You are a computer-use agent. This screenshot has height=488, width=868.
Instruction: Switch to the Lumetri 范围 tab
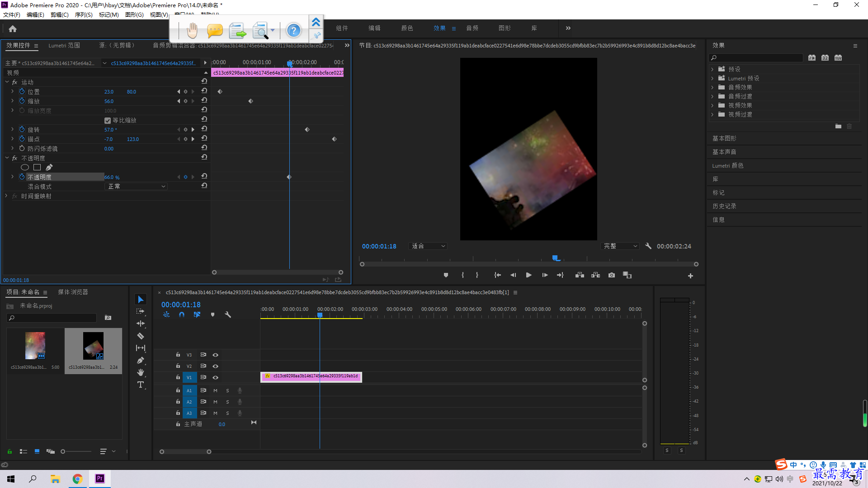[x=64, y=45]
